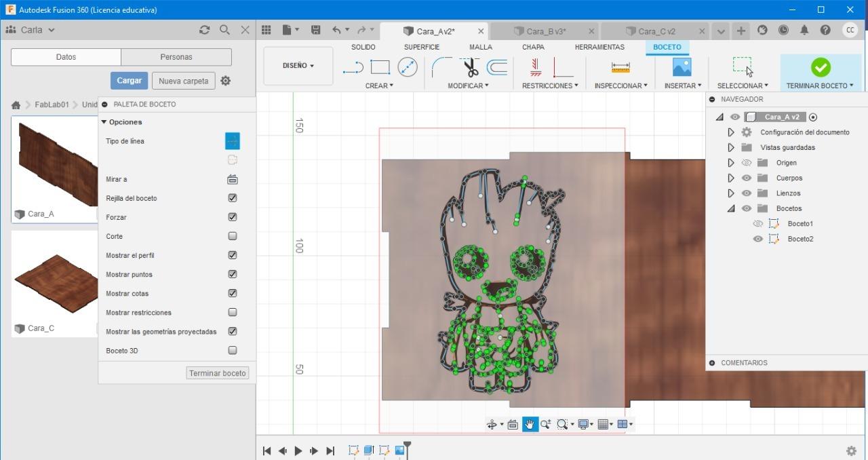Select the Line tool in Crear
The image size is (868, 460).
353,67
